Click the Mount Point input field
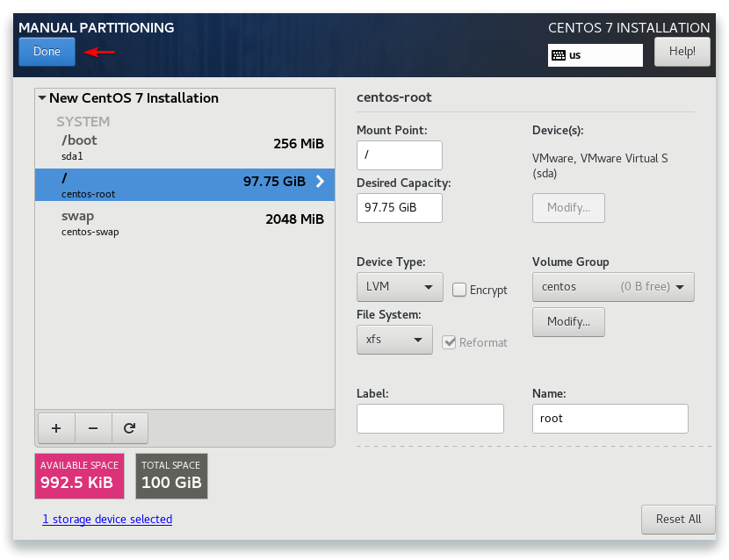This screenshot has width=729, height=560. pos(400,155)
